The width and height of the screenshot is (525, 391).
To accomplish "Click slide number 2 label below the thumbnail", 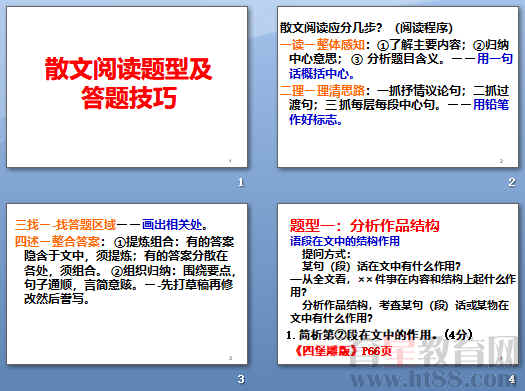I will 511,182.
